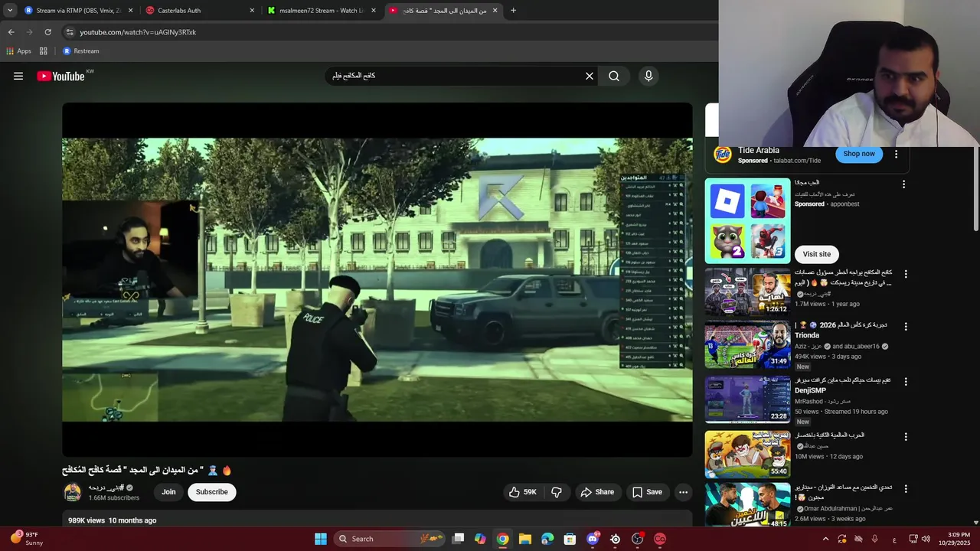The width and height of the screenshot is (980, 551).
Task: Click the Windows taskbar Search box
Action: click(x=390, y=539)
